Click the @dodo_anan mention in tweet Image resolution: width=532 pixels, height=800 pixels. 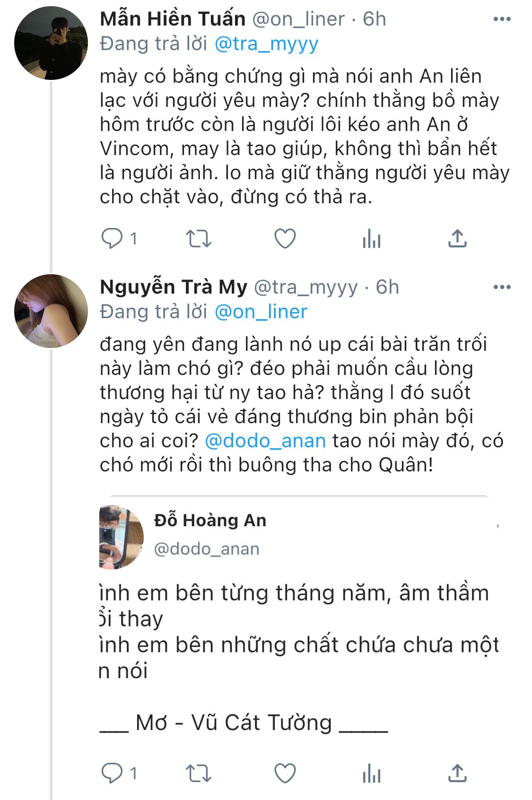tap(265, 441)
